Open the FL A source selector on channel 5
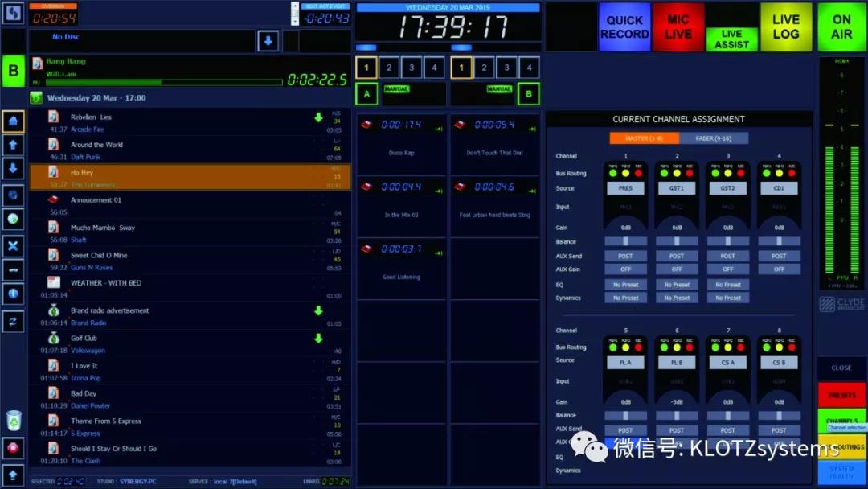This screenshot has width=868, height=489. (625, 363)
